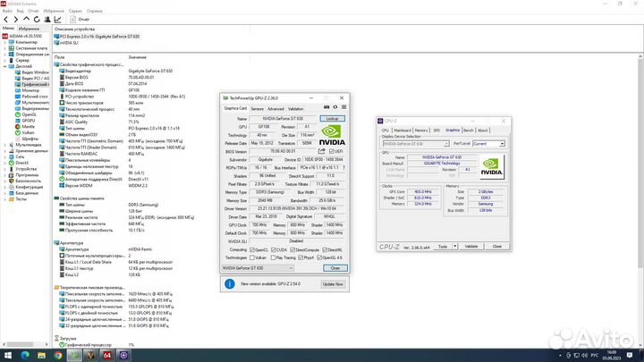The image size is (644, 362).
Task: Expand Сеть node in AIDA64 tree
Action: click(5, 156)
